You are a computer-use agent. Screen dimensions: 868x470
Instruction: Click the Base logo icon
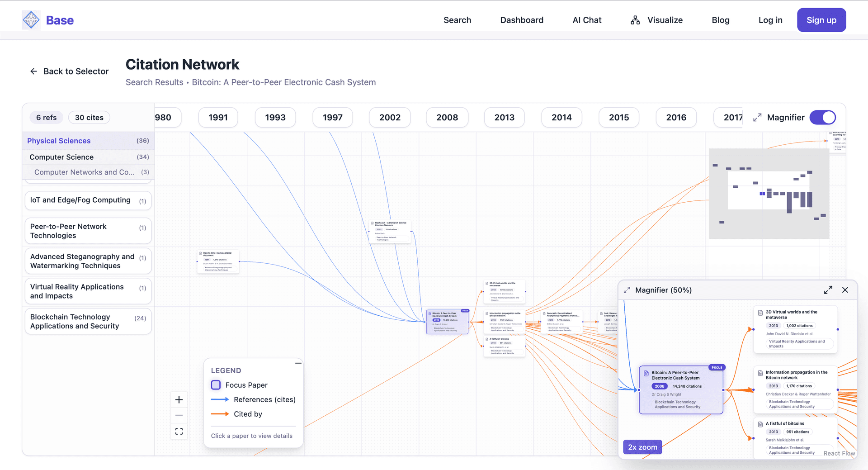(x=31, y=20)
